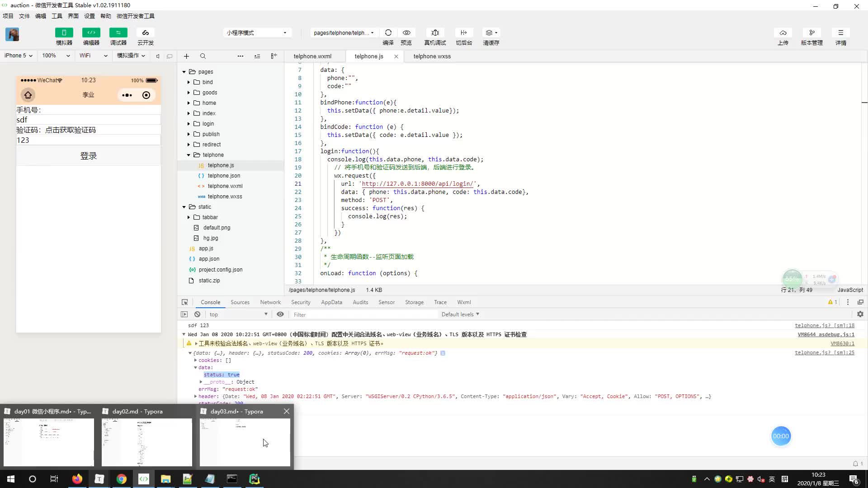Click the login API URL link

click(x=418, y=183)
